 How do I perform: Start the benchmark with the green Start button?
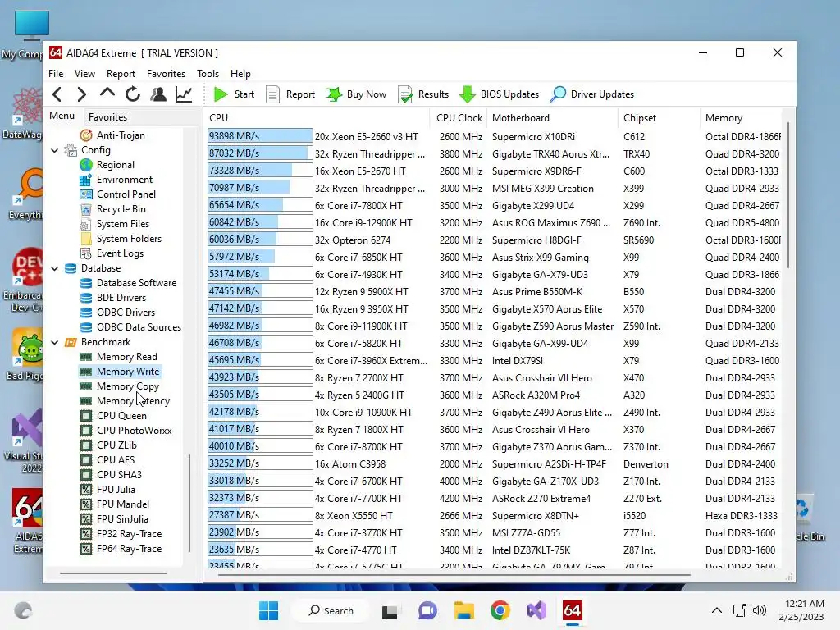[234, 94]
